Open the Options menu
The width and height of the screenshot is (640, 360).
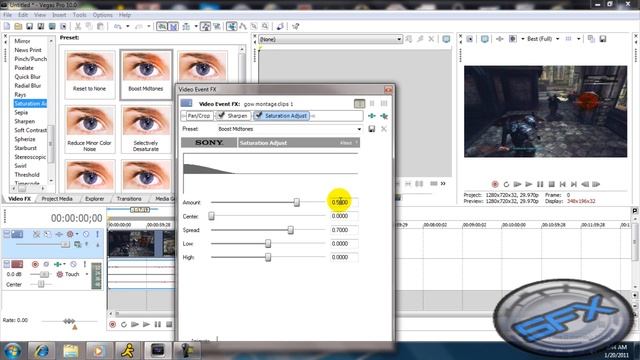point(102,15)
